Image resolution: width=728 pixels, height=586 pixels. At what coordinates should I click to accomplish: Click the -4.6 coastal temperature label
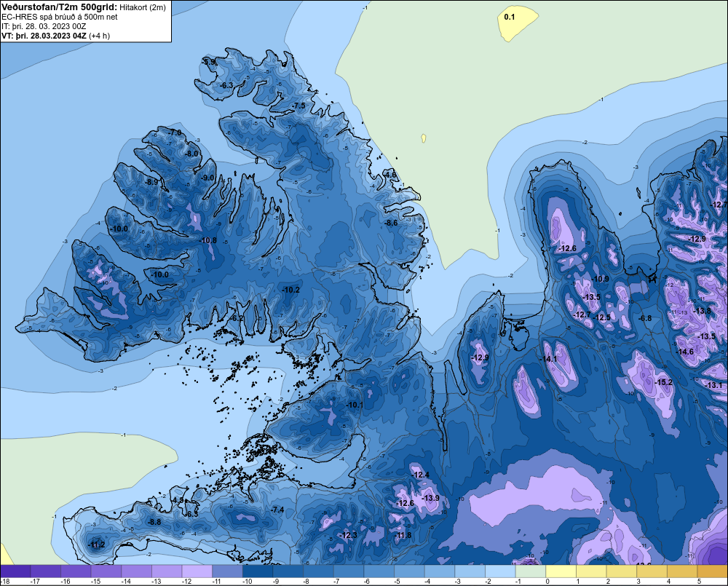(x=390, y=175)
